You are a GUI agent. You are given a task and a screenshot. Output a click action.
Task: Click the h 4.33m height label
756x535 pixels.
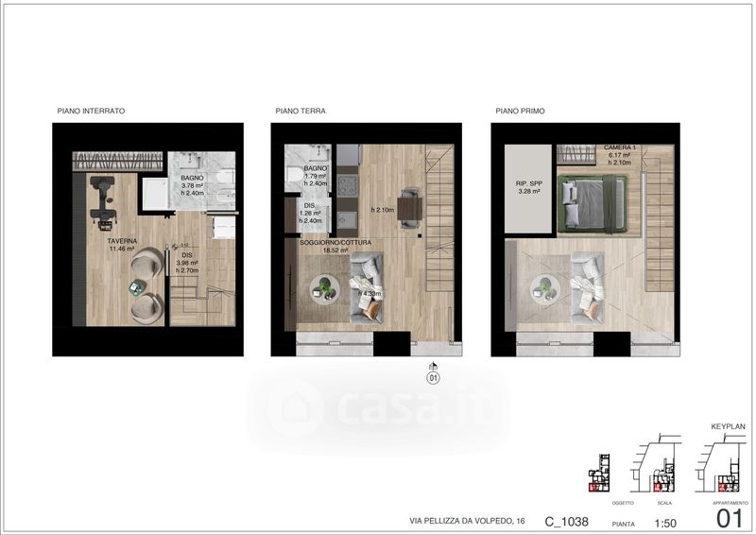[x=369, y=293]
